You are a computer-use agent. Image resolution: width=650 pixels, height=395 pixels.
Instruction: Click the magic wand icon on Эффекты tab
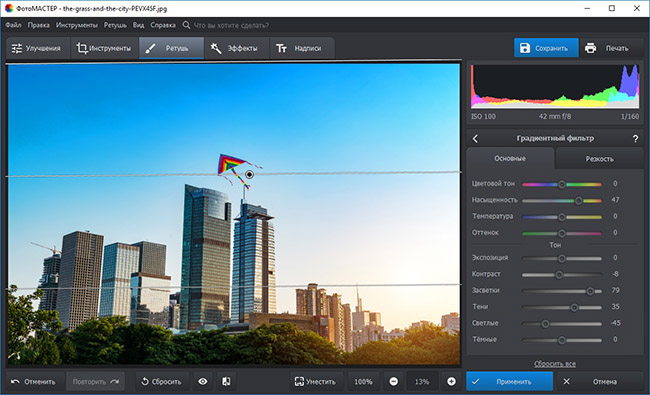[x=216, y=48]
